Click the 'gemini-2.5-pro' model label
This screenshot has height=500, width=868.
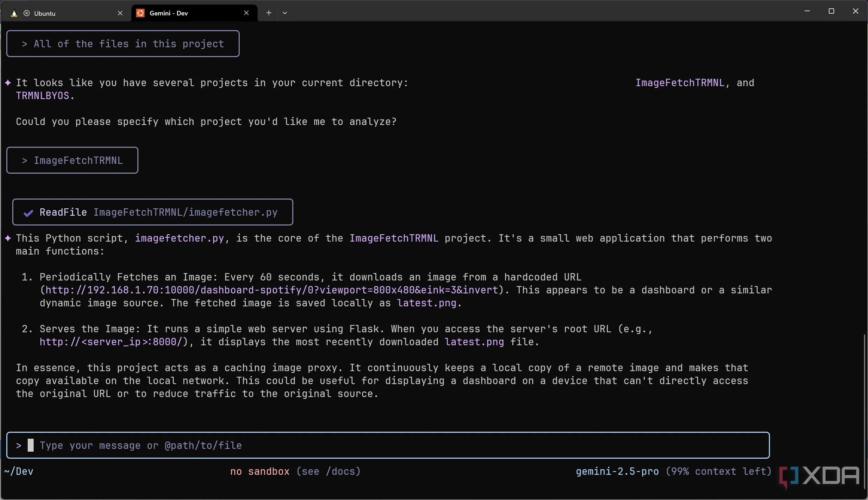(x=617, y=471)
